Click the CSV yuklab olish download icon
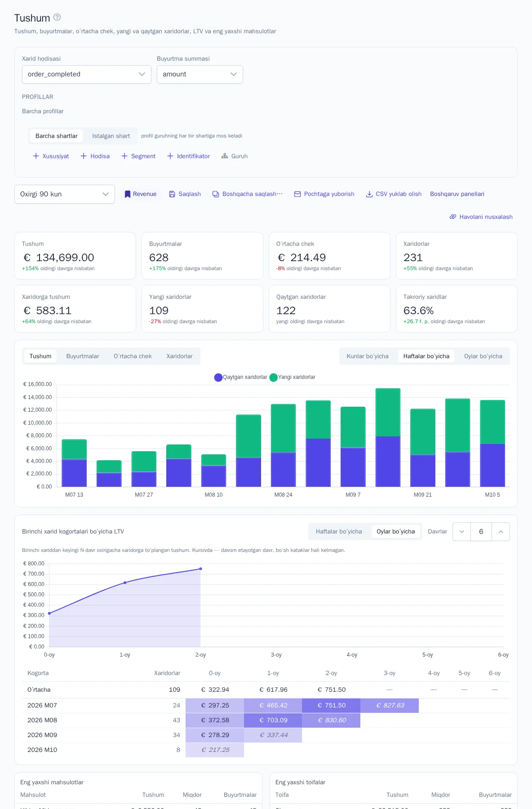The image size is (532, 809). coord(369,194)
